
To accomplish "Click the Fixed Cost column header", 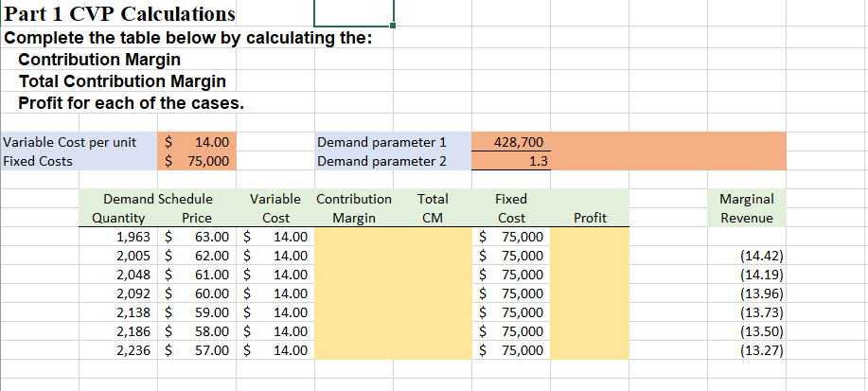I will (511, 208).
